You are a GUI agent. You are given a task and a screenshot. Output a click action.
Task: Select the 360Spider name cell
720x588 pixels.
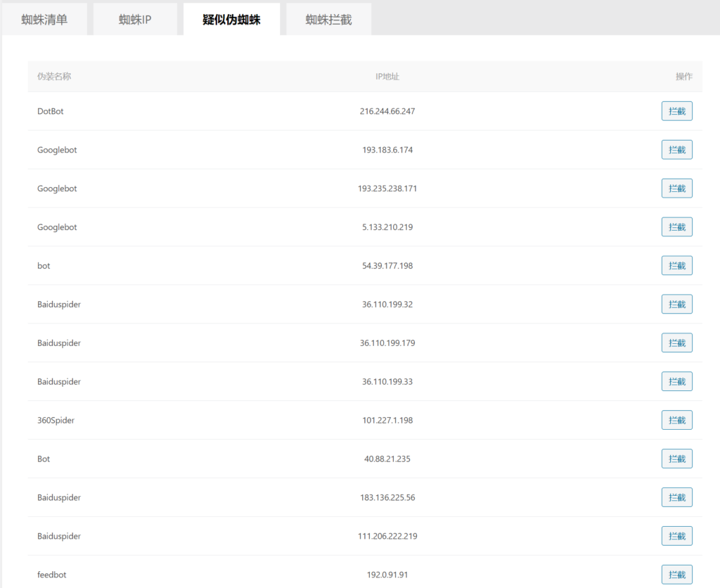[56, 421]
